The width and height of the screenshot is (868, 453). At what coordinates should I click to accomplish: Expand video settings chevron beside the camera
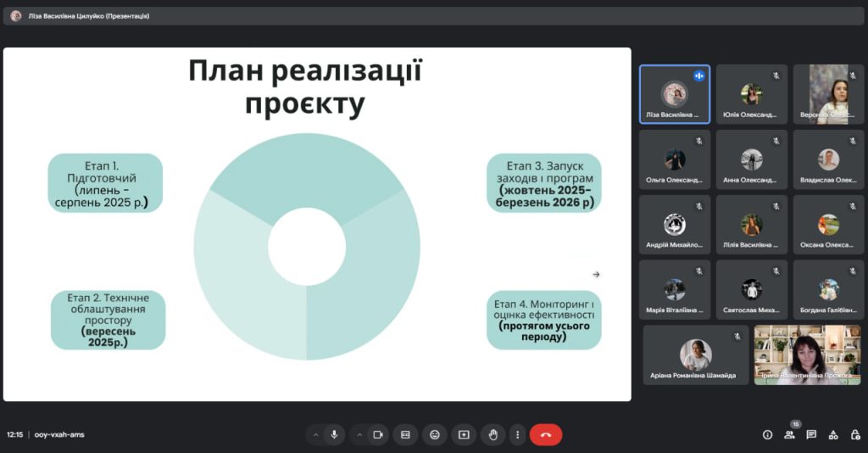(359, 434)
